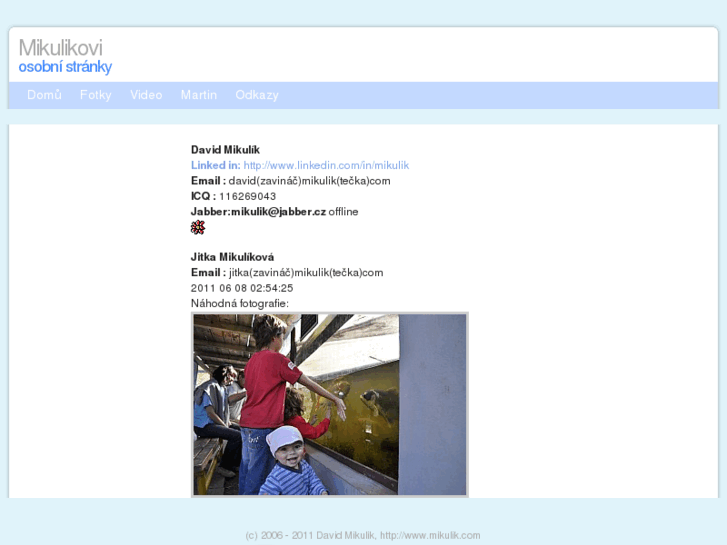Image resolution: width=727 pixels, height=545 pixels.
Task: Click the David Mikulík heading
Action: [225, 150]
